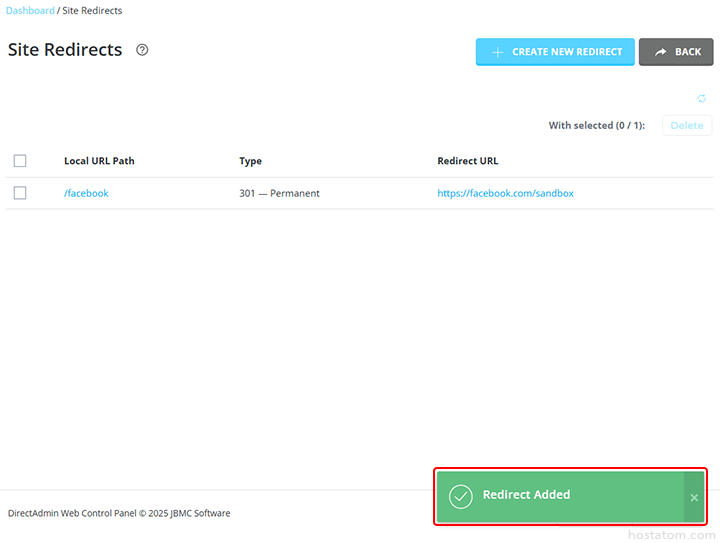720x543 pixels.
Task: Click the refresh icon above the table
Action: (702, 98)
